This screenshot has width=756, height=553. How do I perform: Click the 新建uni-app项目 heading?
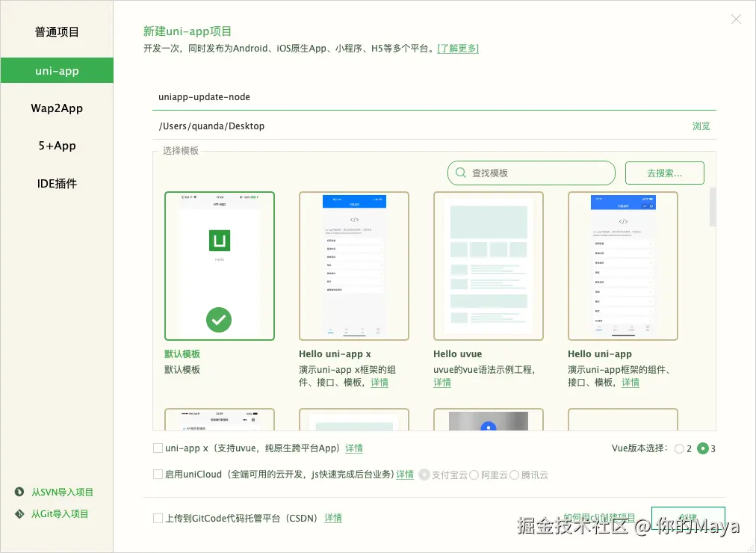click(x=188, y=31)
